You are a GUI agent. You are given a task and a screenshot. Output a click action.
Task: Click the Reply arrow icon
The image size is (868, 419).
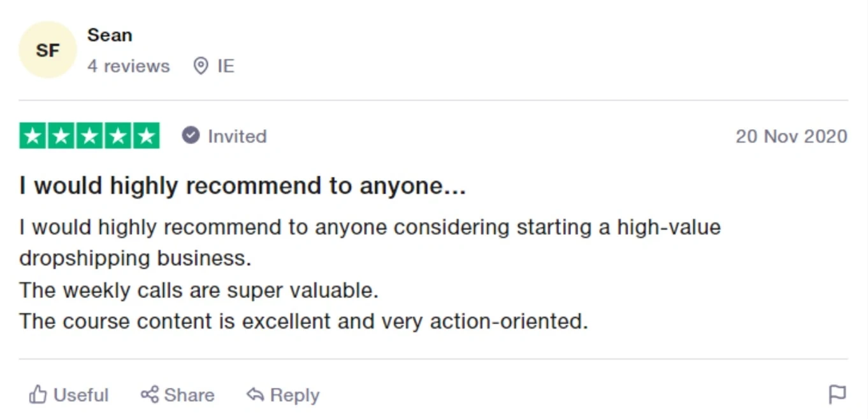[x=255, y=395]
